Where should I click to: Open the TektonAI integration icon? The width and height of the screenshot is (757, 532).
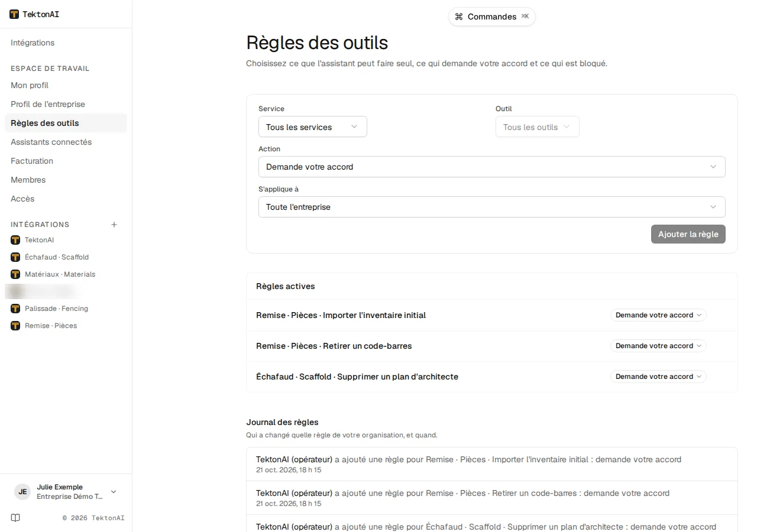coord(15,240)
